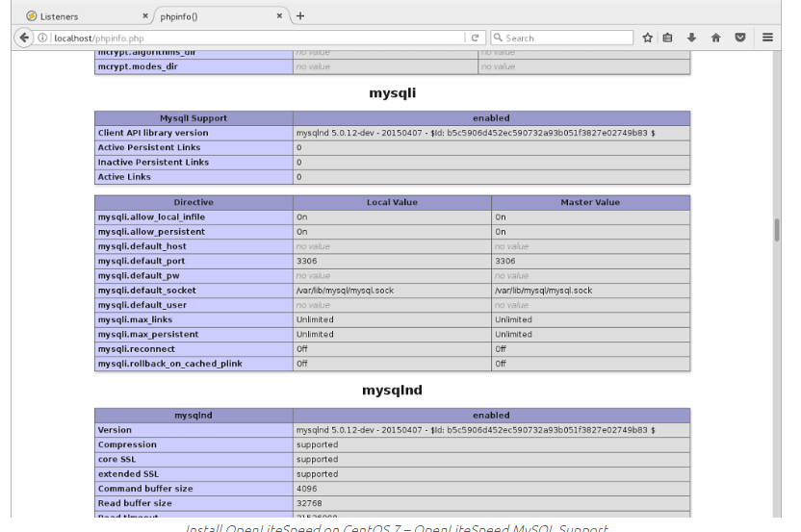Click the 32768 value cell

click(491, 503)
